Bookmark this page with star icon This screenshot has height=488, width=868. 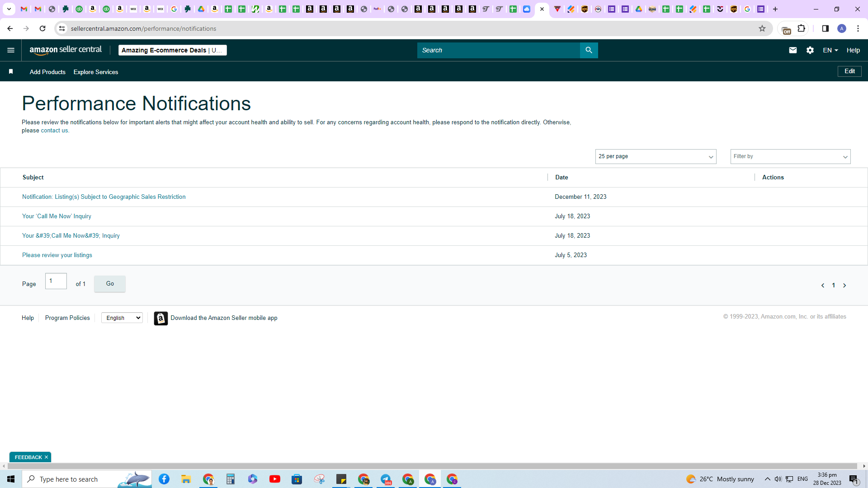[x=762, y=28]
